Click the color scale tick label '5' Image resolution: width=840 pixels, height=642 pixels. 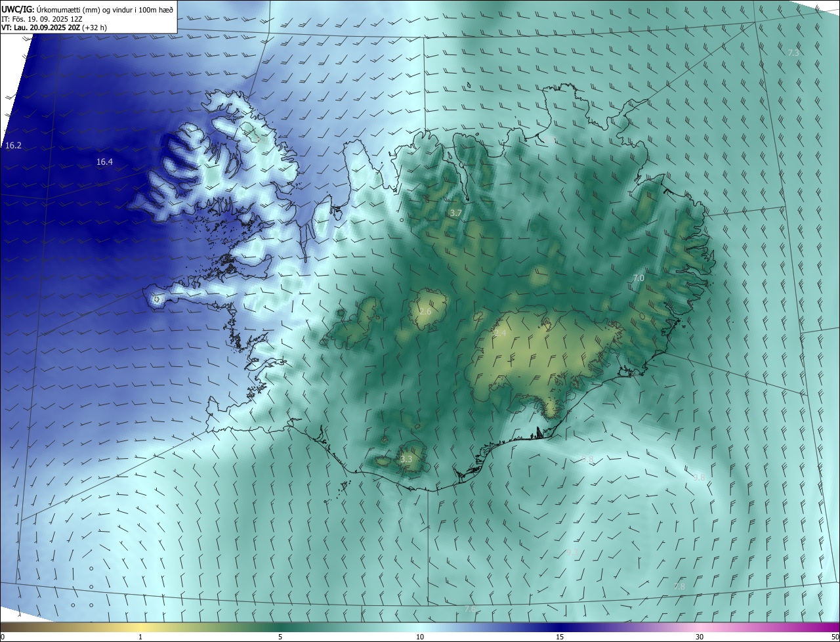pyautogui.click(x=280, y=637)
